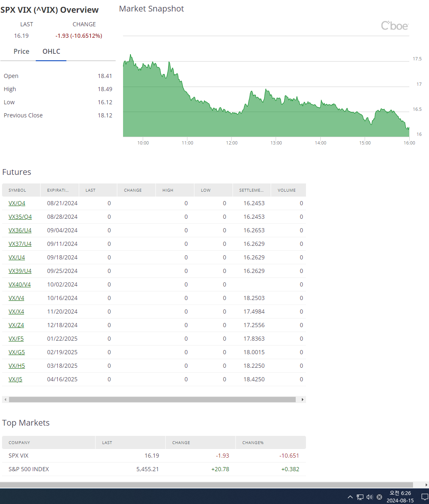Open the VX37/U4 futures link
This screenshot has height=504, width=429.
(x=20, y=244)
